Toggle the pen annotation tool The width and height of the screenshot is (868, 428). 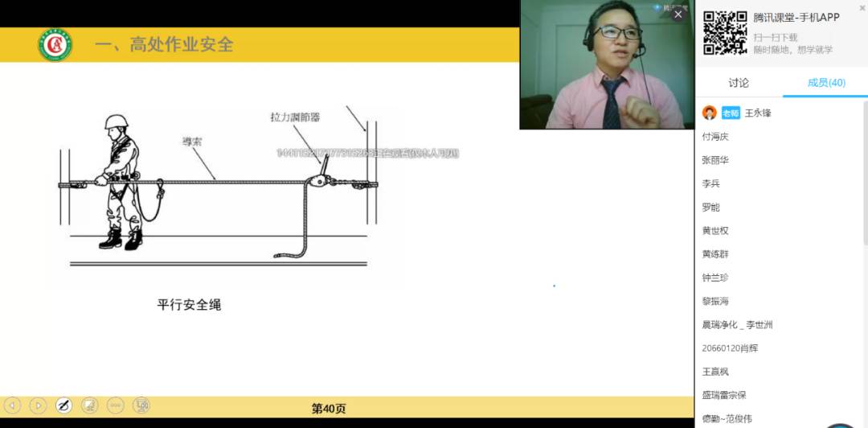(x=64, y=405)
